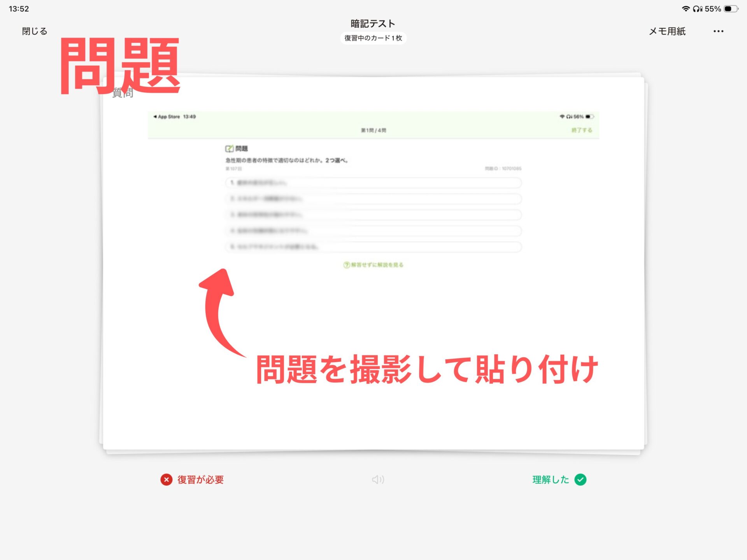The width and height of the screenshot is (747, 560).
Task: Select answer option 1 in the card
Action: pos(373,183)
